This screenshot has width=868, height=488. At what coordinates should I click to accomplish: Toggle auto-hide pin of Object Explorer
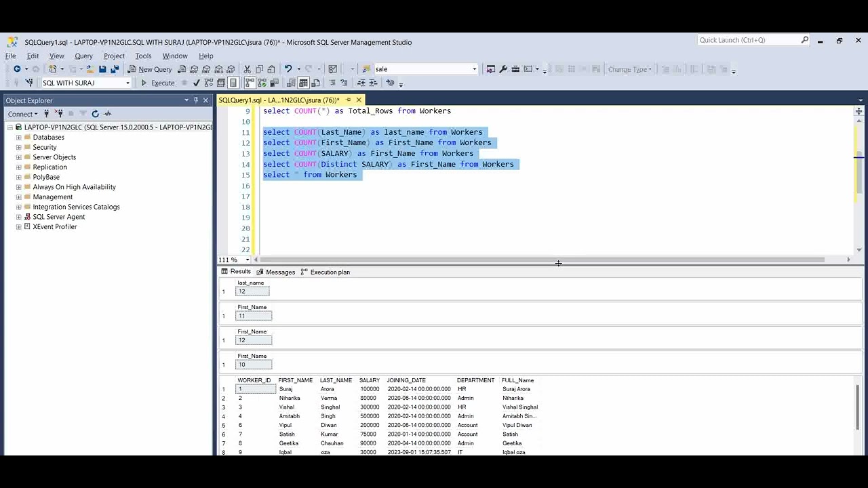[196, 100]
